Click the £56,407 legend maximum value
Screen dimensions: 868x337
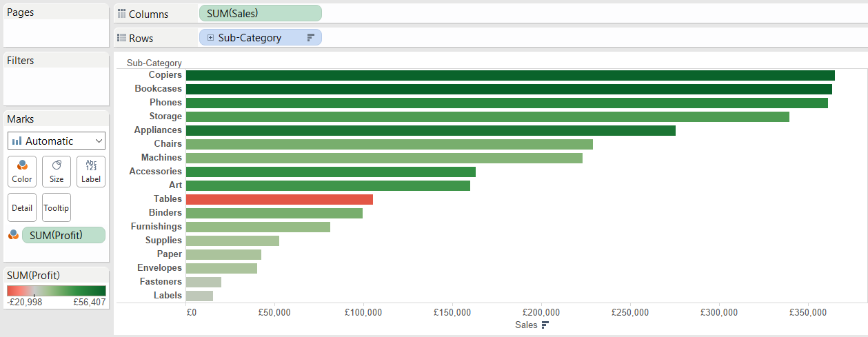[x=90, y=302]
